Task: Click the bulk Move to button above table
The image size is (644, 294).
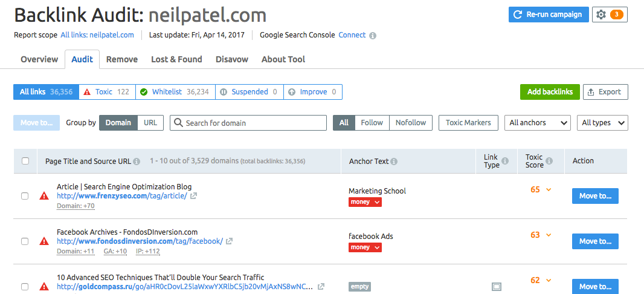Action: click(37, 123)
